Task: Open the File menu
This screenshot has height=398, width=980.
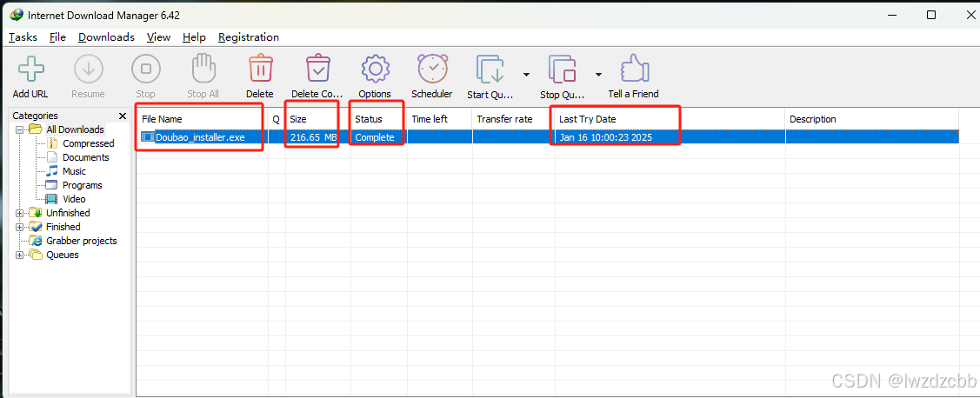Action: click(57, 36)
